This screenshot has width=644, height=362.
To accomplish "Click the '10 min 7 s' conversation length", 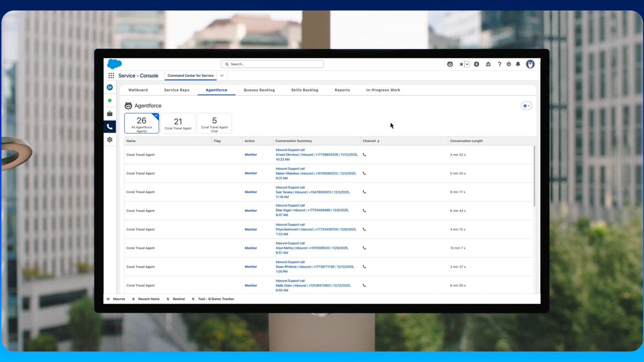I will coord(458,248).
